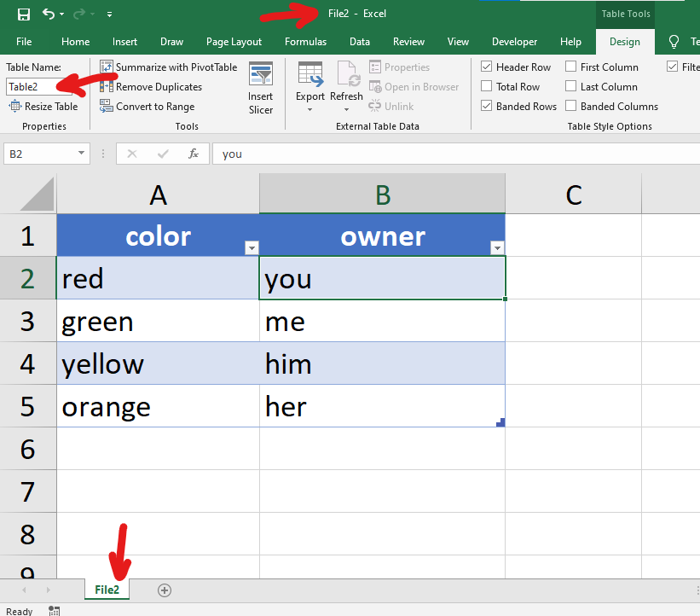Select column C header

(574, 195)
